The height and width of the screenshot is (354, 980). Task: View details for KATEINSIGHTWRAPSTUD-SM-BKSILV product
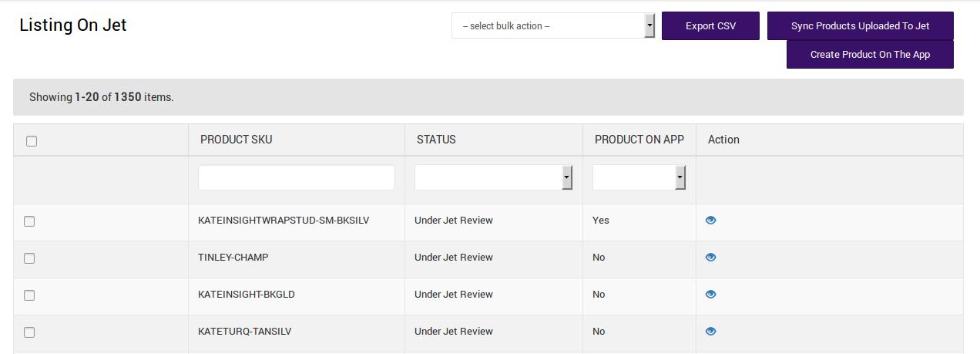[x=710, y=221]
